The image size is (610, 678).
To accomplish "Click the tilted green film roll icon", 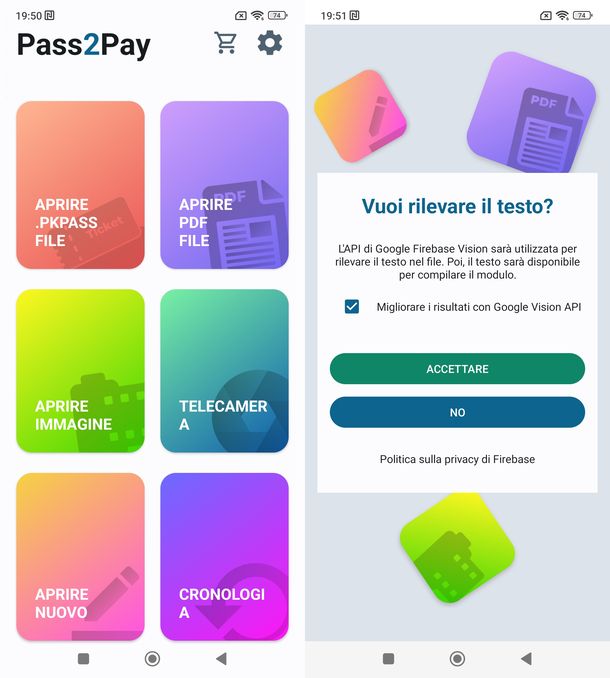I will click(457, 549).
